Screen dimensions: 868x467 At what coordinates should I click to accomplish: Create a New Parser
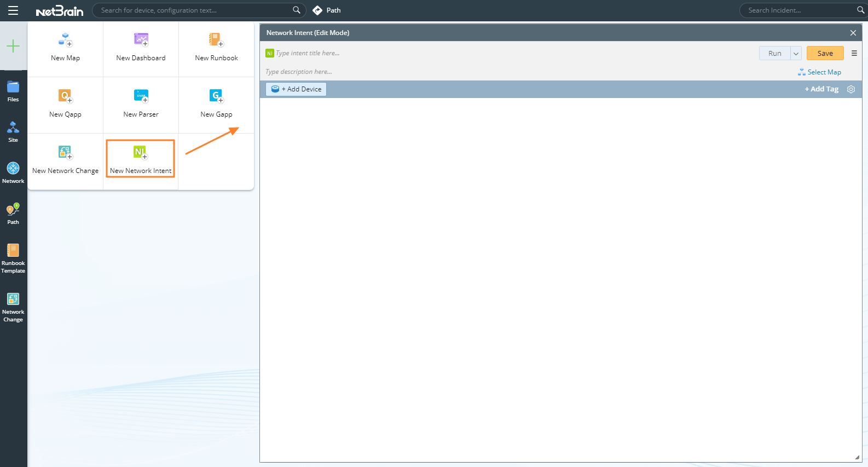(x=141, y=104)
